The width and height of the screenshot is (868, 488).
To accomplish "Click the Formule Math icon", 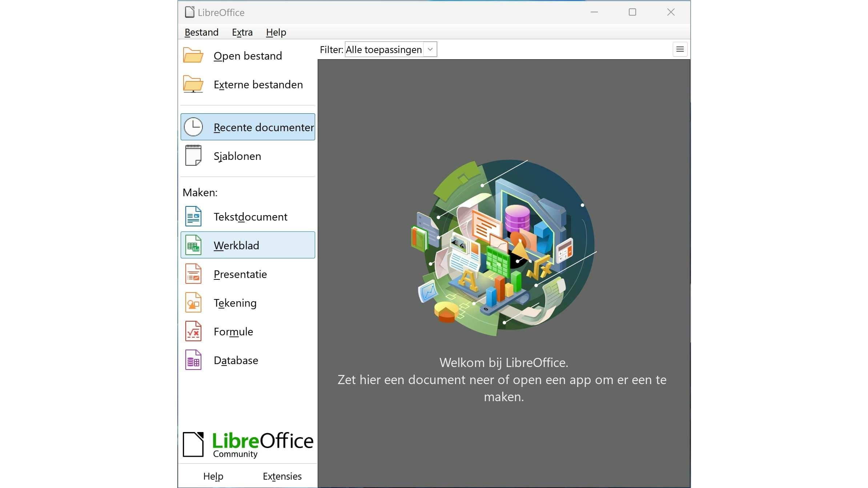I will click(193, 331).
